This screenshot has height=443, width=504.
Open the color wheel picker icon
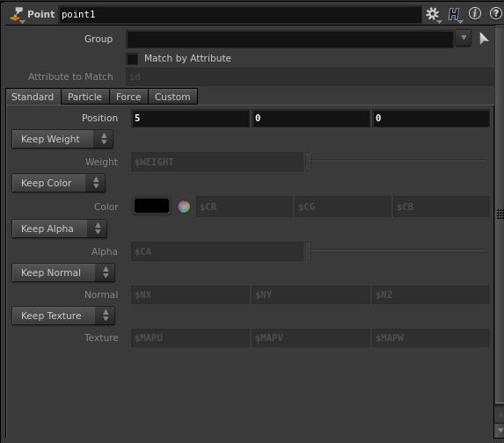pos(184,207)
